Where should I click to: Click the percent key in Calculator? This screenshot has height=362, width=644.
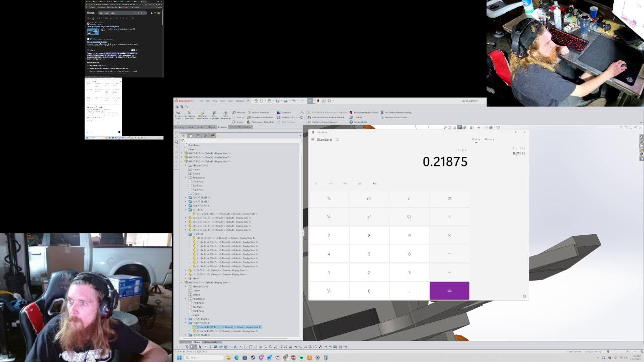(x=329, y=199)
